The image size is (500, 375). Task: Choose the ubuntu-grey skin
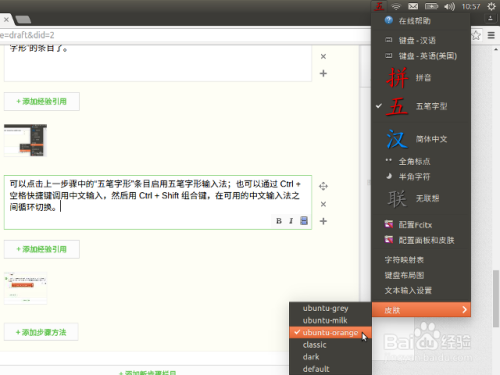(x=330, y=308)
